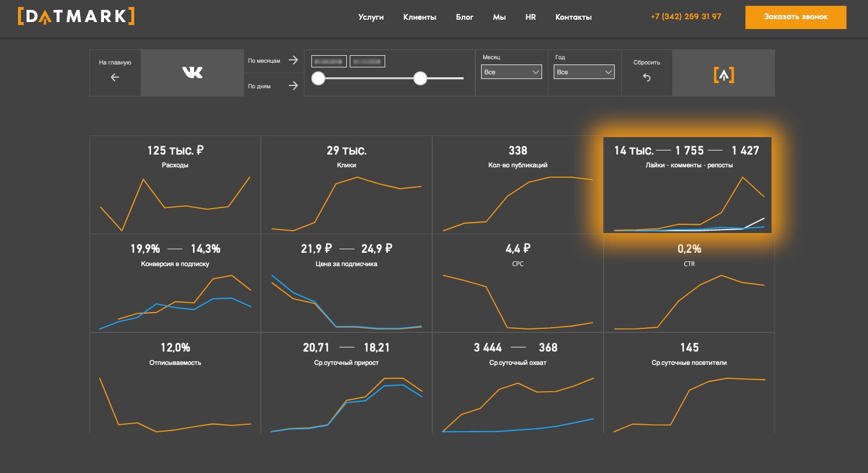Click the На главную label
The height and width of the screenshot is (473, 868).
coord(115,62)
